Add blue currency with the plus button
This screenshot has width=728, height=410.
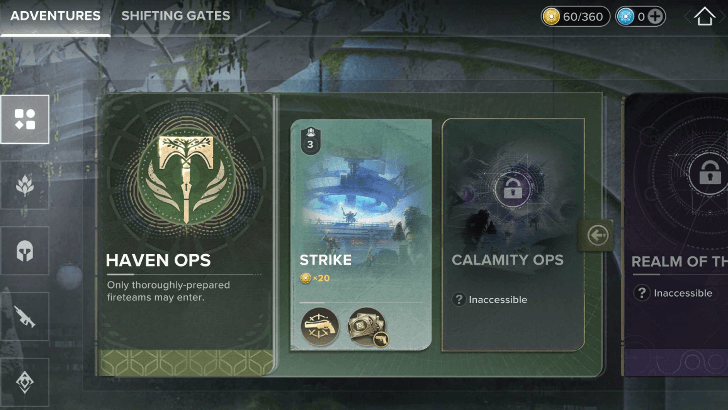[x=655, y=17]
